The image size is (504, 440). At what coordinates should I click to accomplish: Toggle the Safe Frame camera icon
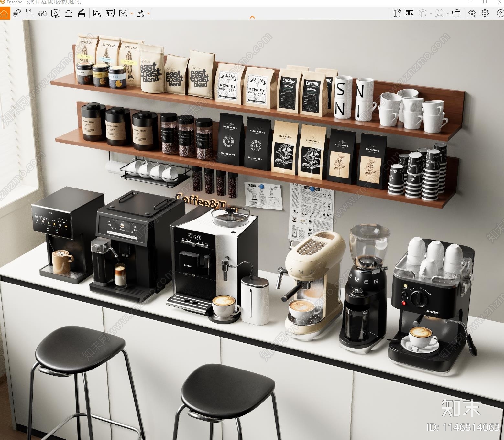(x=56, y=14)
